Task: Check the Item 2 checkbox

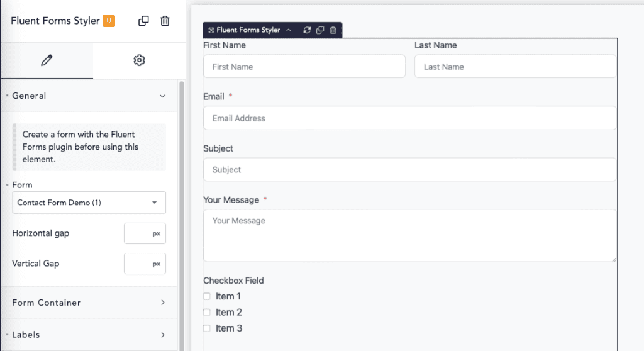Action: [x=207, y=313]
